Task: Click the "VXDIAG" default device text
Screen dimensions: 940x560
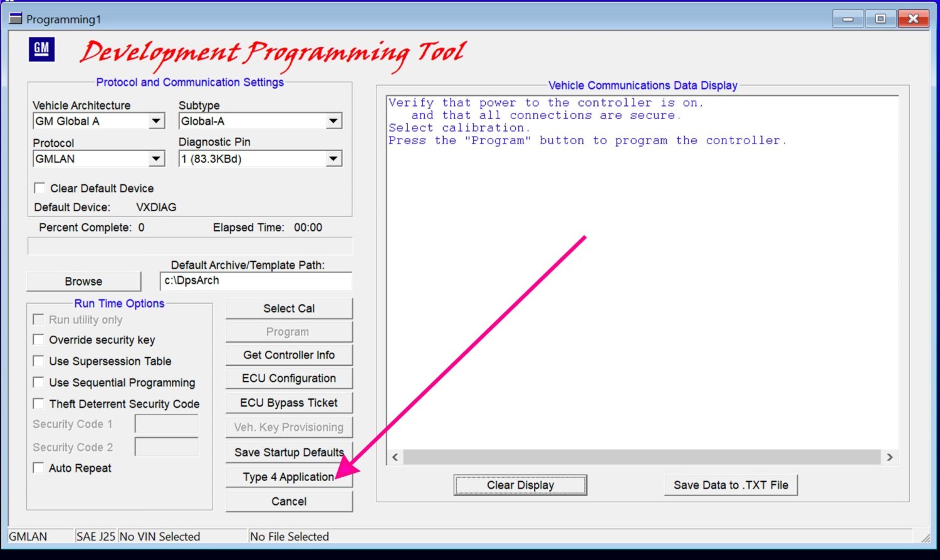Action: pyautogui.click(x=156, y=207)
